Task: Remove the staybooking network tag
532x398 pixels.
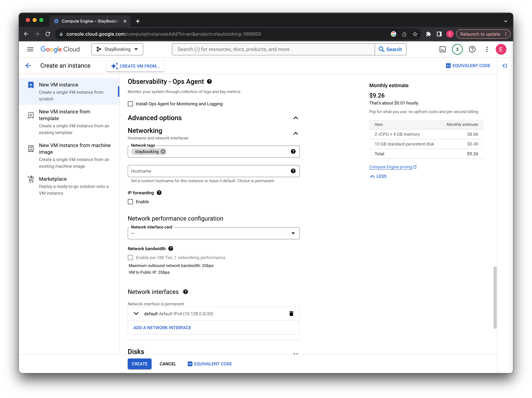Action: click(x=163, y=151)
